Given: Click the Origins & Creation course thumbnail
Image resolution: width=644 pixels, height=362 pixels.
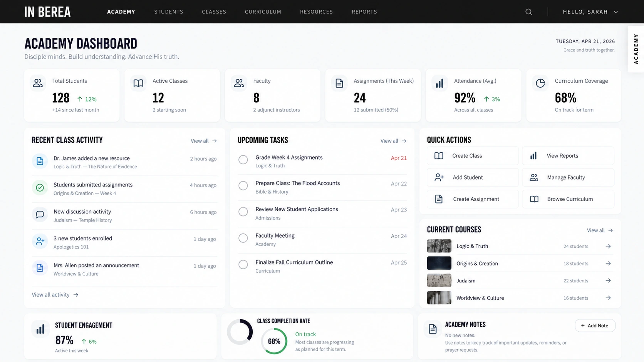Looking at the screenshot, I should [x=439, y=263].
